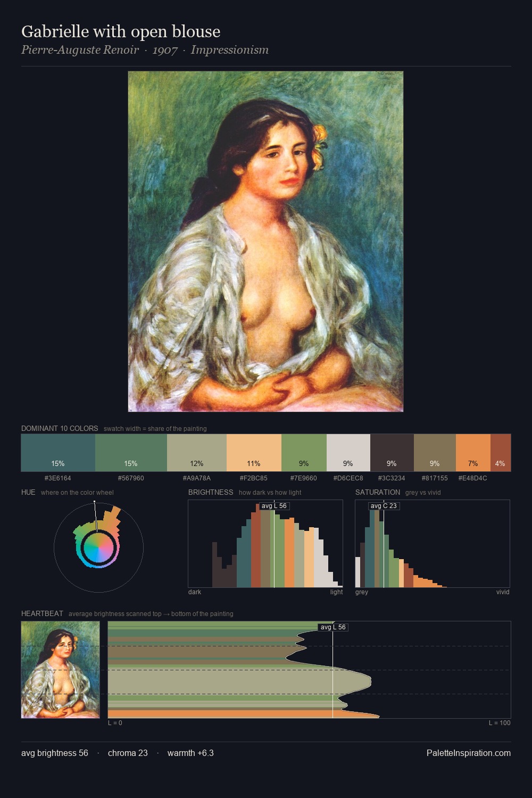Click the '#A9A78A' hex code label
The width and height of the screenshot is (532, 798).
[197, 478]
